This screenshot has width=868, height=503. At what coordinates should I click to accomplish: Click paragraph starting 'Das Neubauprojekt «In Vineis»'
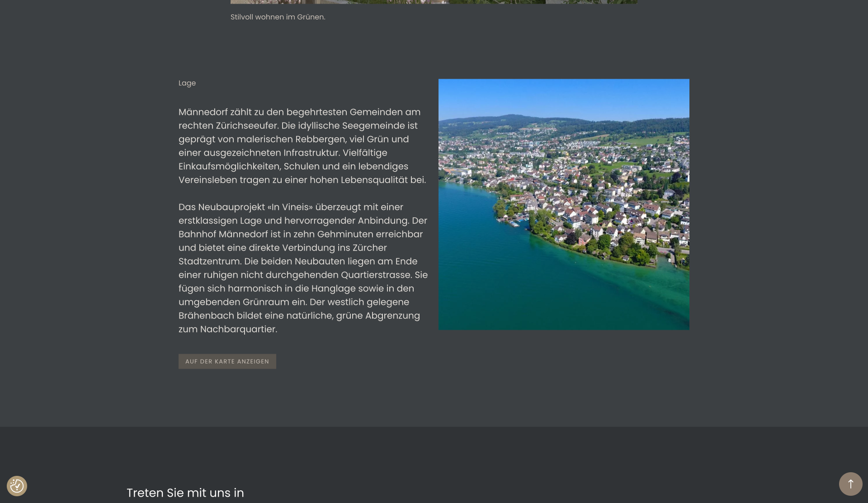tap(303, 268)
